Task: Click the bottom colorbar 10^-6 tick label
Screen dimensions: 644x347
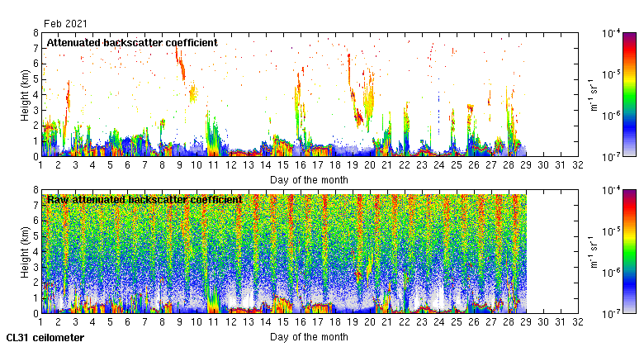Action: pos(611,273)
